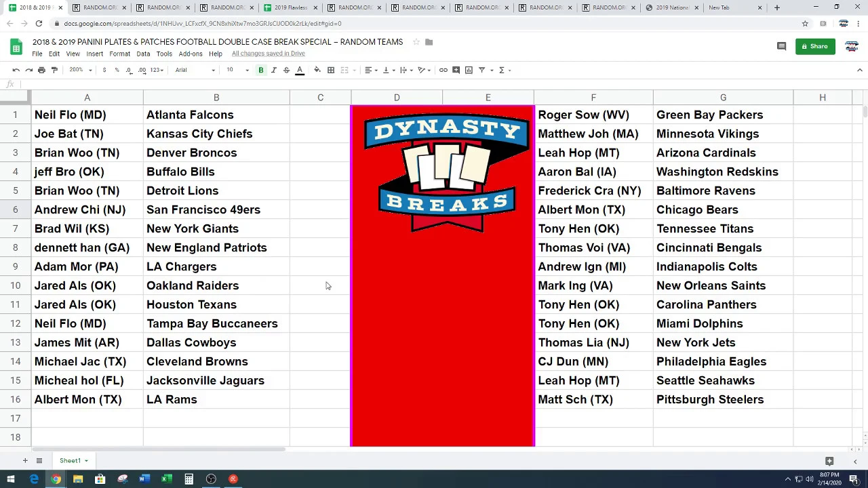
Task: Toggle strikethrough formatting
Action: click(286, 70)
